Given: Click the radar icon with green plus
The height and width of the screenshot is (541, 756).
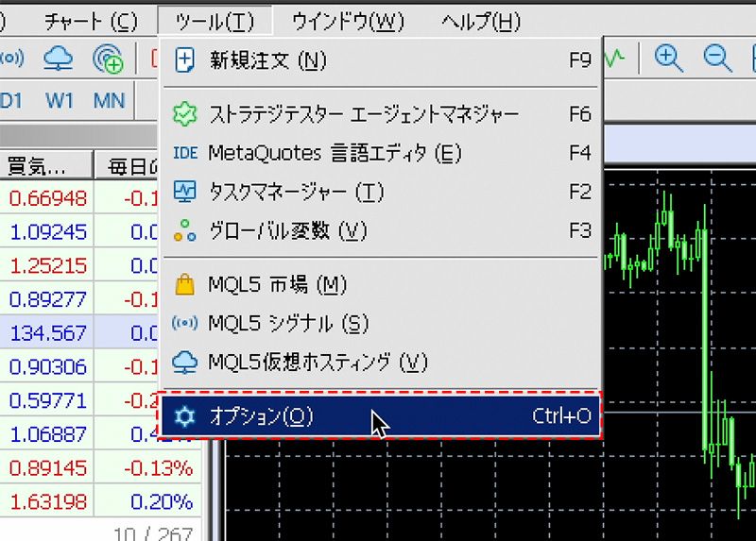Looking at the screenshot, I should (109, 59).
